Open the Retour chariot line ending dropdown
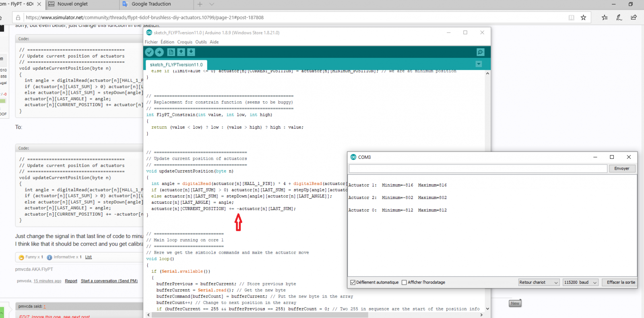The width and height of the screenshot is (644, 318). pyautogui.click(x=539, y=283)
